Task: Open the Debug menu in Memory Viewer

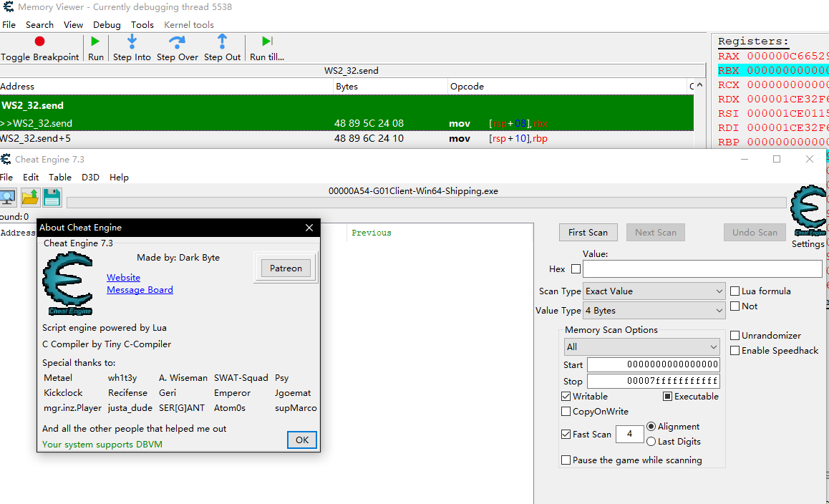Action: [106, 24]
